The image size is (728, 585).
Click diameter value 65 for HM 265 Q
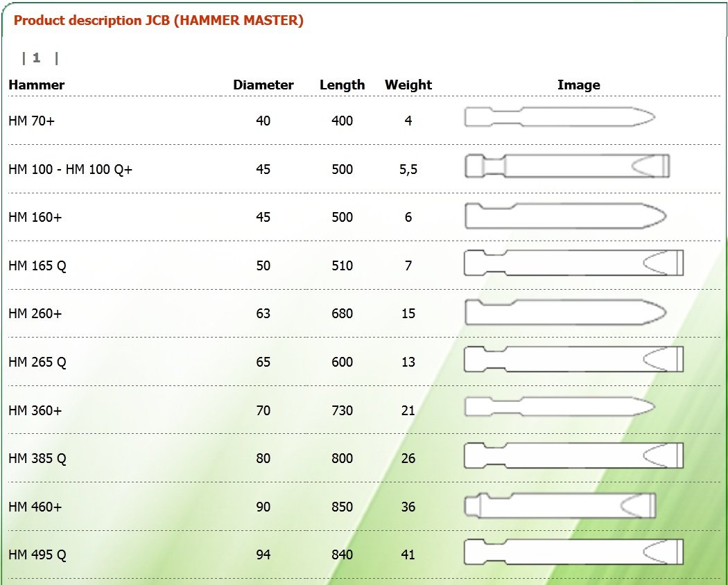(x=263, y=362)
